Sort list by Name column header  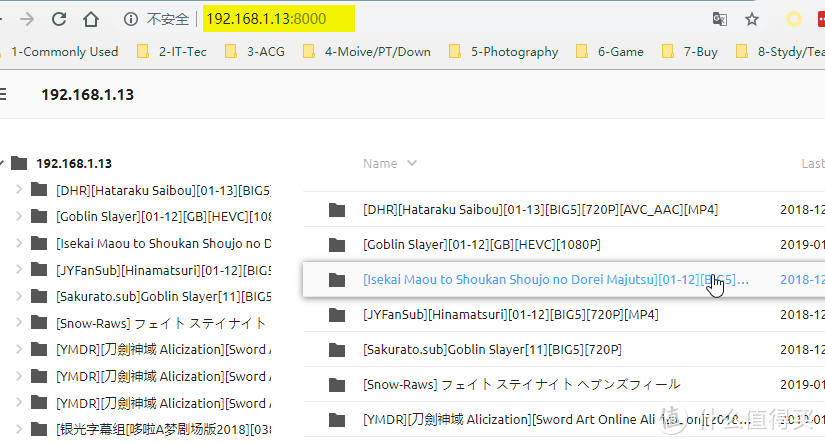380,164
